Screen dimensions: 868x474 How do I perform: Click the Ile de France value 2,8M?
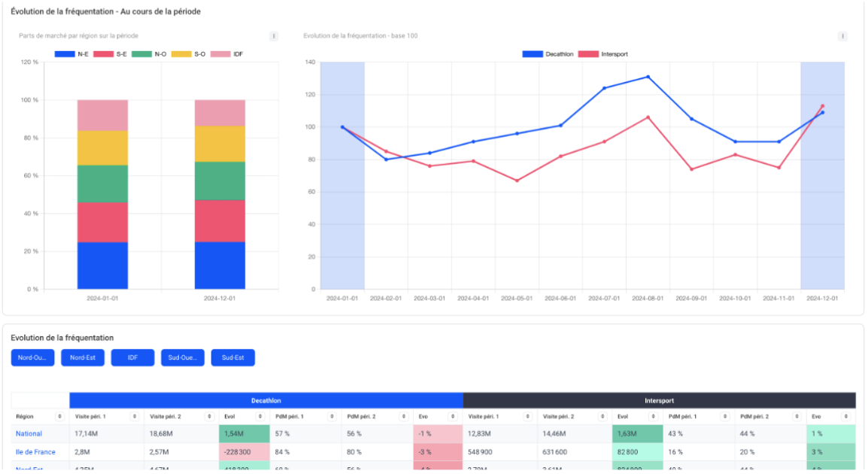click(107, 452)
